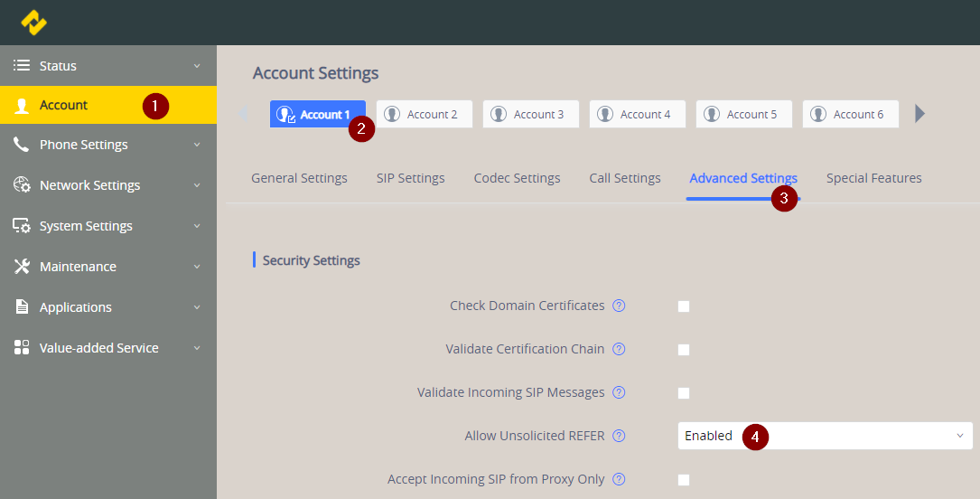Image resolution: width=980 pixels, height=499 pixels.
Task: Enable Check Domain Certificates checkbox
Action: 684,306
